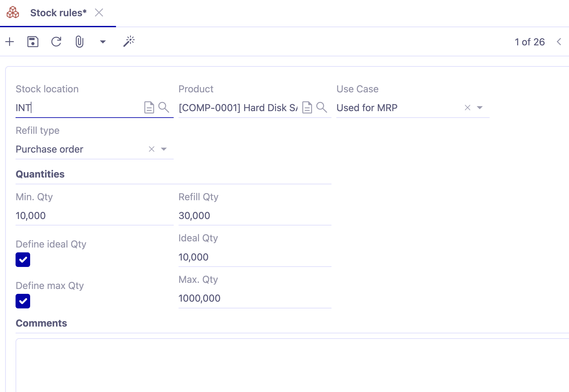Clear the Used for MRP selection

pos(467,108)
